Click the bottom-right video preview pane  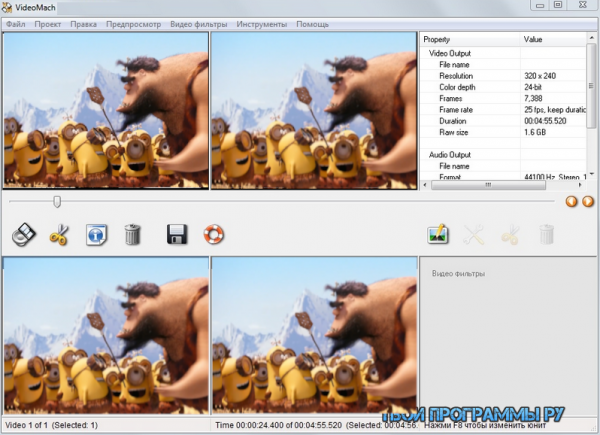point(314,336)
